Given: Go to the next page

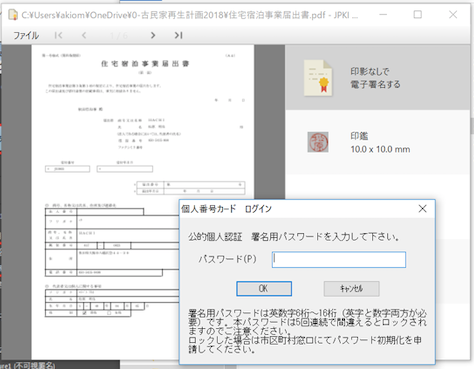Looking at the screenshot, I should [153, 35].
